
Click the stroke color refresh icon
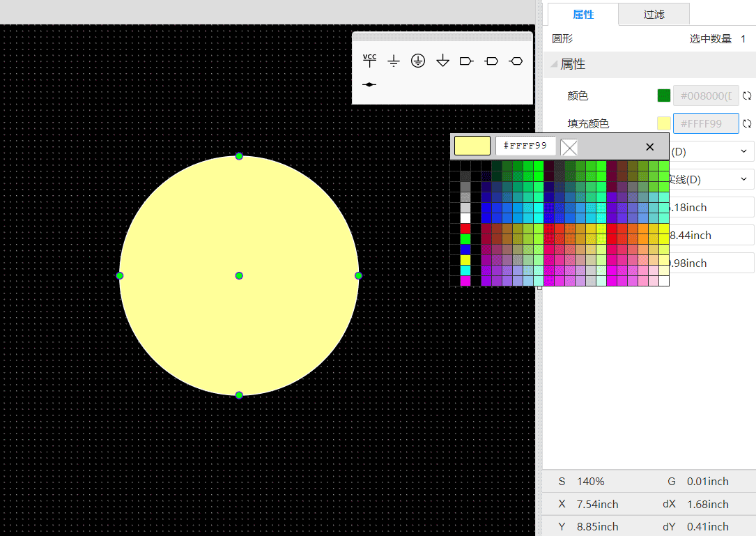pos(747,95)
